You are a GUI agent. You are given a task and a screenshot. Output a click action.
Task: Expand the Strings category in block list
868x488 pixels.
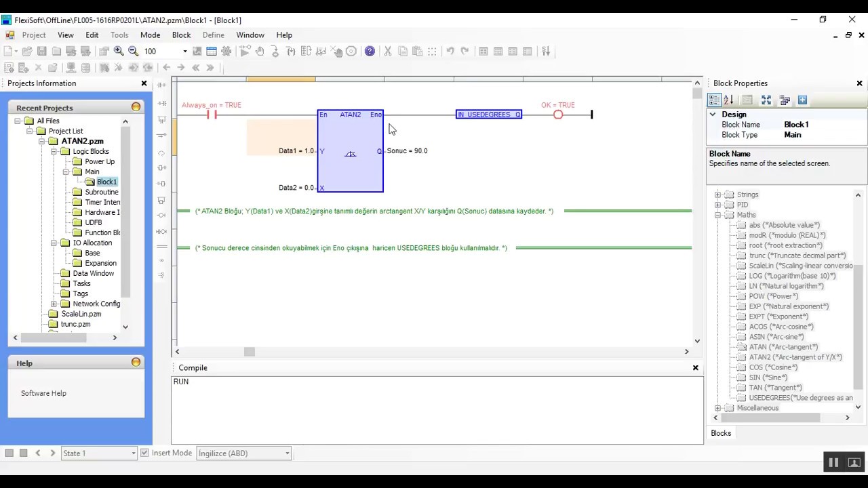coord(717,195)
